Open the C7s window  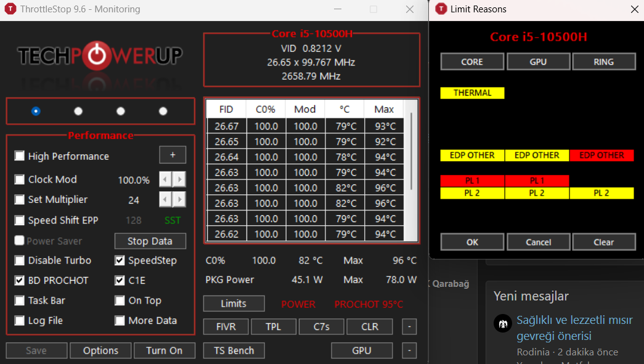tap(322, 326)
